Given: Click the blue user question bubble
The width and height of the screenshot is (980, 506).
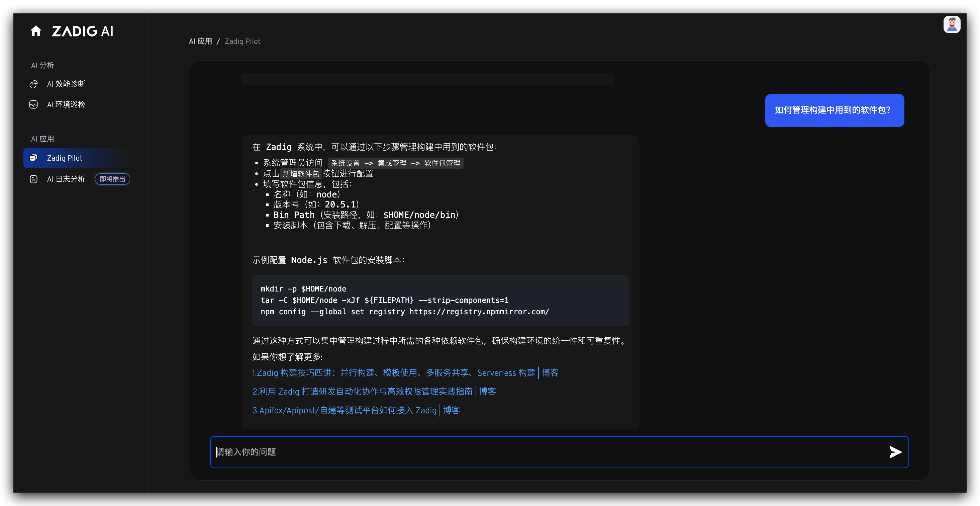Looking at the screenshot, I should coord(834,110).
